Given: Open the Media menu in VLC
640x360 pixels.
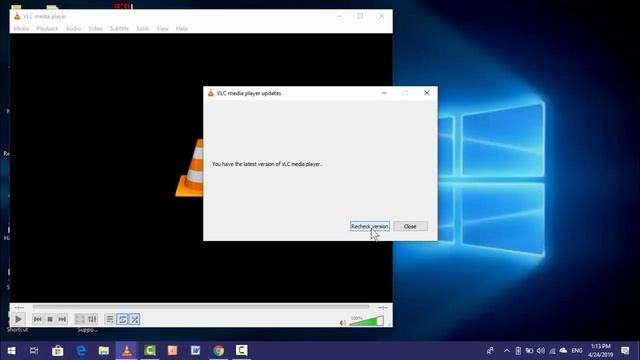Looking at the screenshot, I should pyautogui.click(x=21, y=29).
